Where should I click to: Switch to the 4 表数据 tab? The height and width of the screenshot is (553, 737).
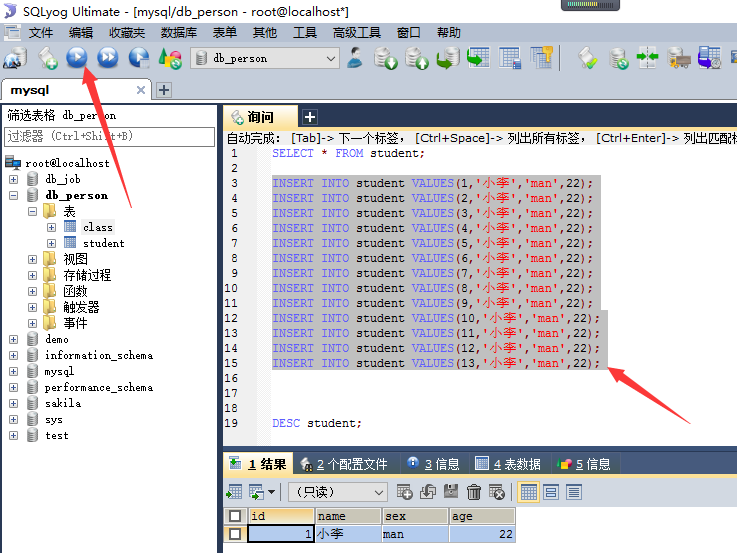509,464
